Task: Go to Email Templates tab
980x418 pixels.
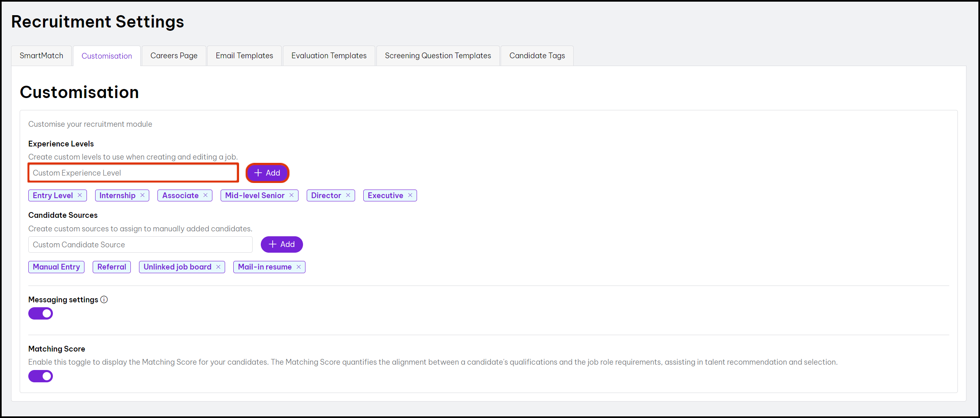Action: click(x=244, y=56)
